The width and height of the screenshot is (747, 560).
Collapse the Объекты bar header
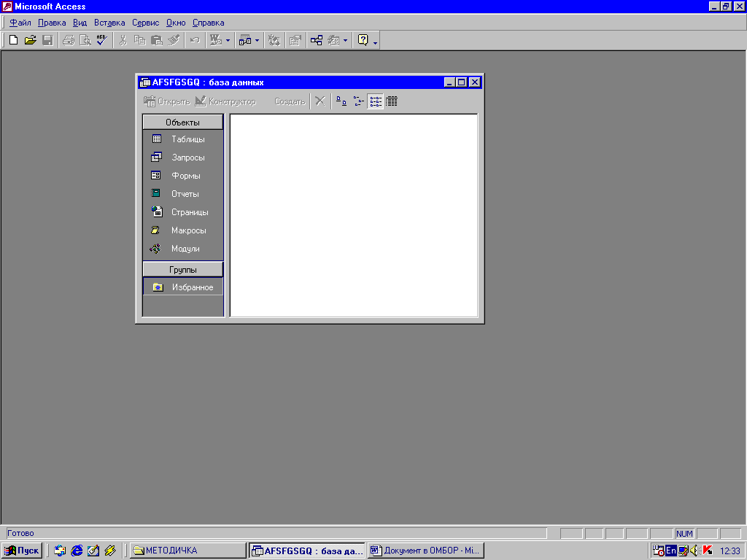click(183, 122)
